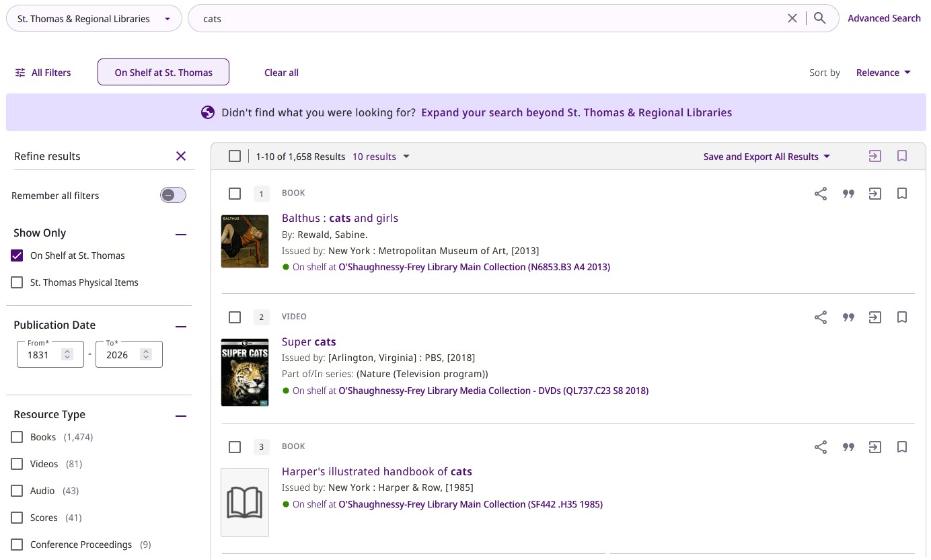Viewport: 931px width, 560px height.
Task: Open Save and Export All Results menu
Action: 767,157
